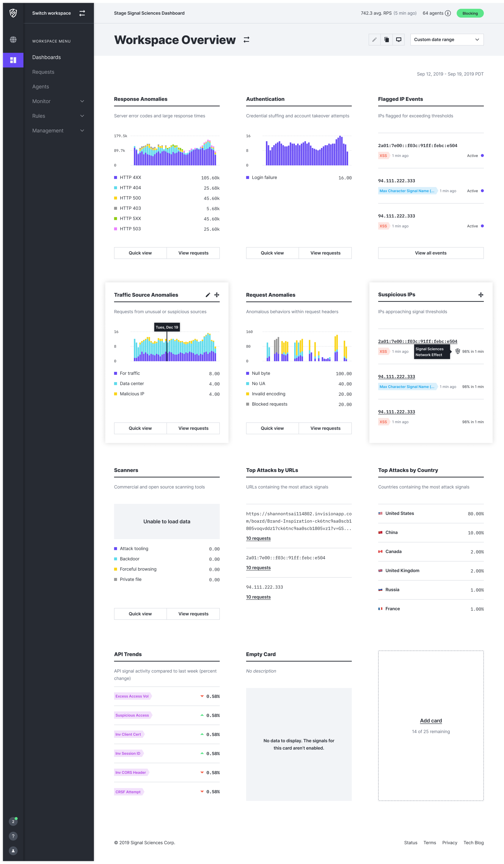The width and height of the screenshot is (504, 864).
Task: Open the globe icon in sidebar
Action: [13, 40]
